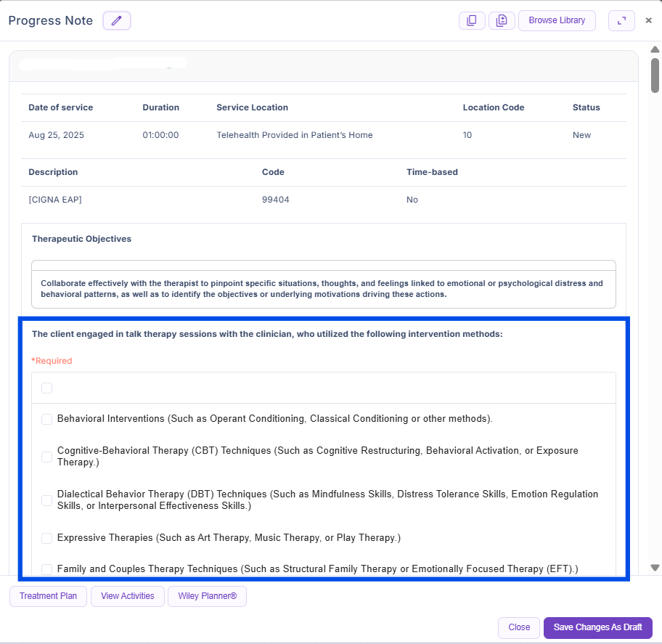Close the Progress Note dialog with X
The image size is (662, 644).
click(649, 21)
